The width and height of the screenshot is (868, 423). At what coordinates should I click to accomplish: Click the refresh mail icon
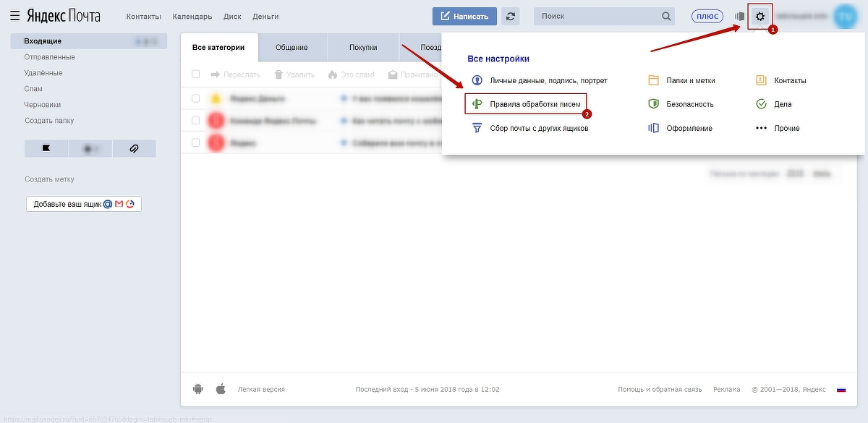pos(511,16)
